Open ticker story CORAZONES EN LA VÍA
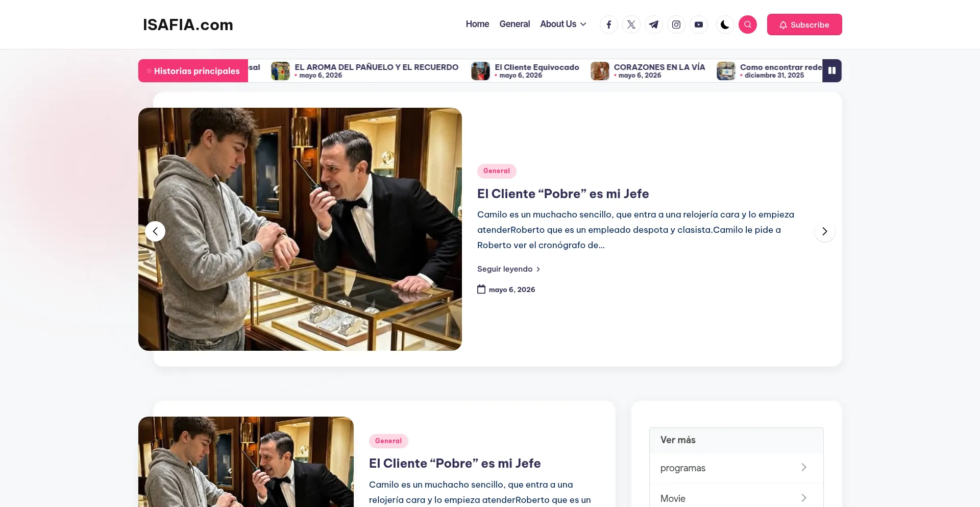The image size is (980, 507). 659,67
